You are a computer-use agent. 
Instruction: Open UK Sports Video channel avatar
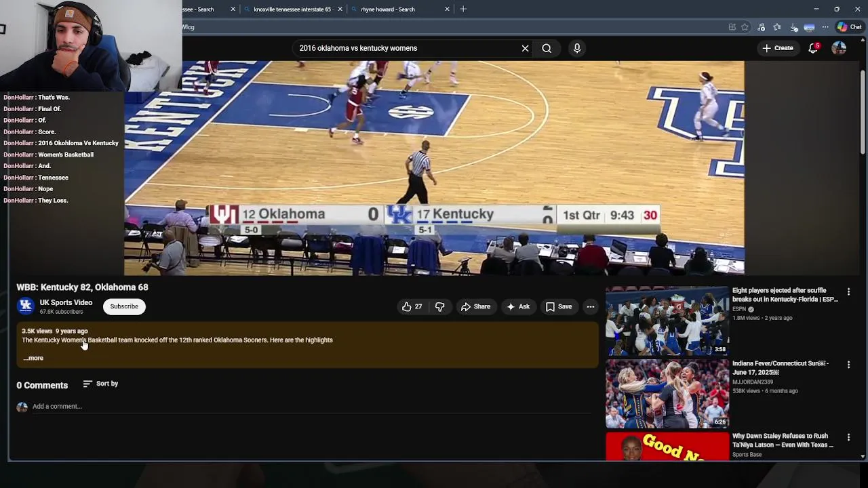[26, 306]
